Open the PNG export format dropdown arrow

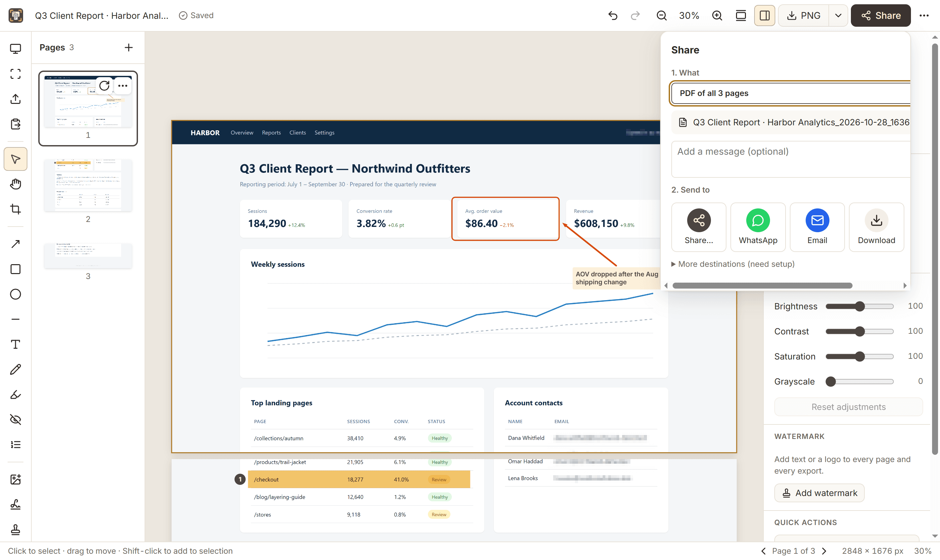pyautogui.click(x=838, y=16)
